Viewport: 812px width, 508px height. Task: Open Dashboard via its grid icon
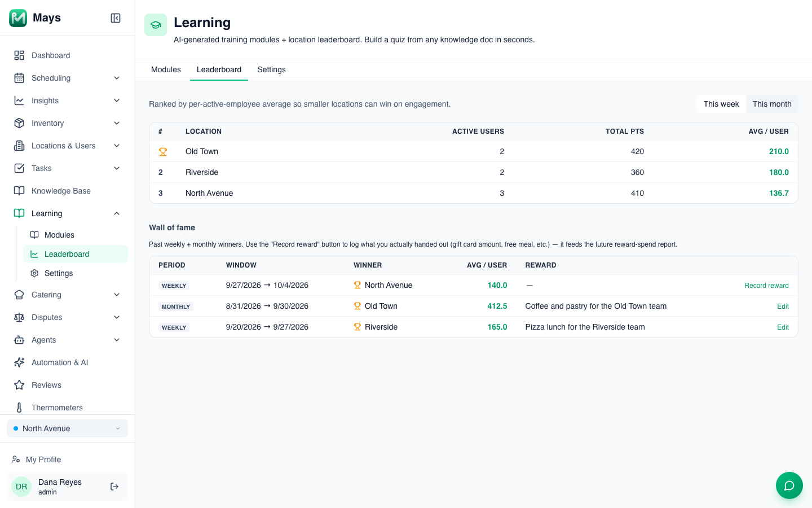19,55
